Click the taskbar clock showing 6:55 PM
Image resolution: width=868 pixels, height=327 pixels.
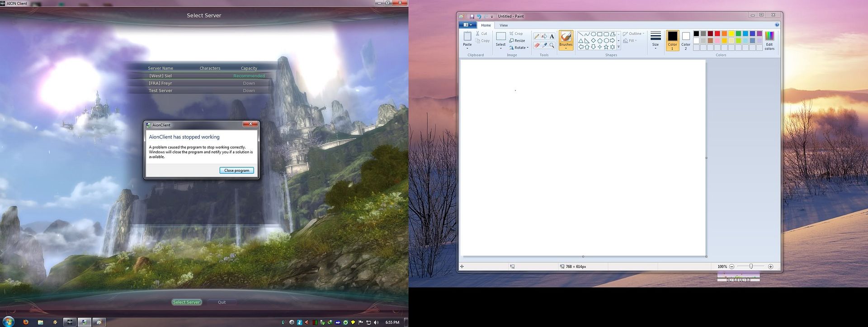[x=392, y=322]
